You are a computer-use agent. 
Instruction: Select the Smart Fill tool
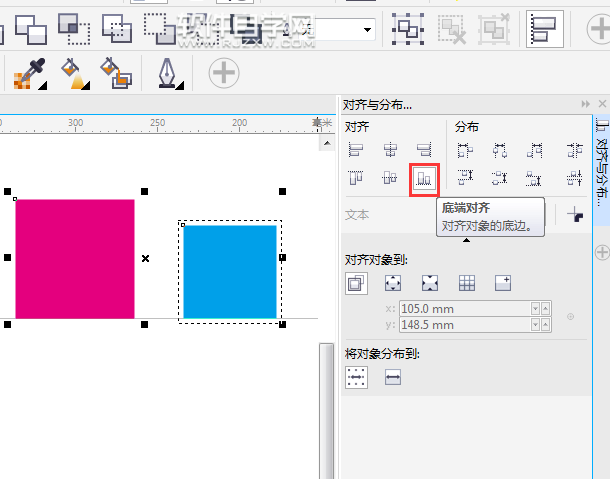click(116, 73)
